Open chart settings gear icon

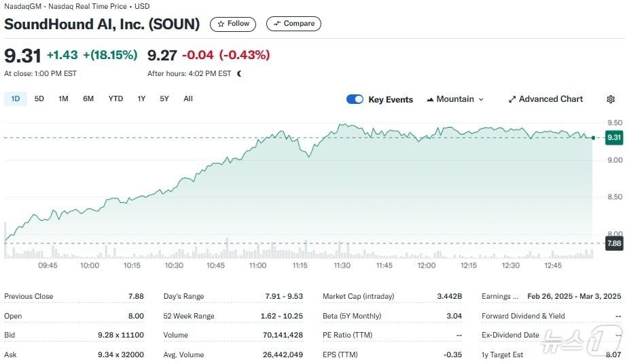coord(611,99)
